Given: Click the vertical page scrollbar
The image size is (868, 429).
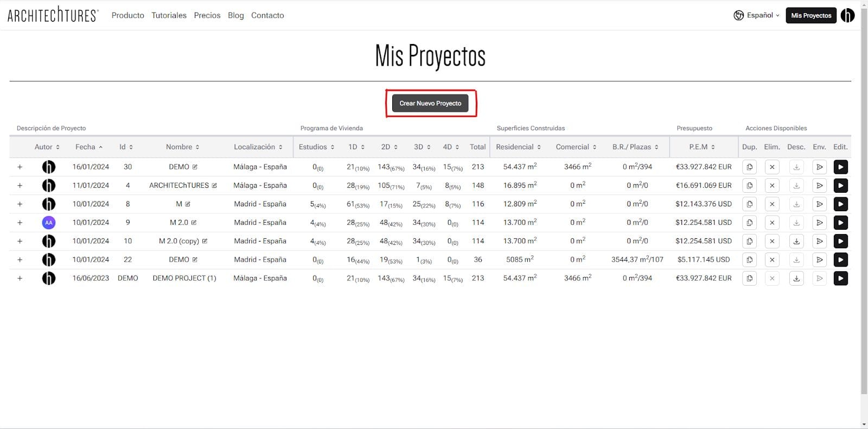Looking at the screenshot, I should pyautogui.click(x=864, y=206).
